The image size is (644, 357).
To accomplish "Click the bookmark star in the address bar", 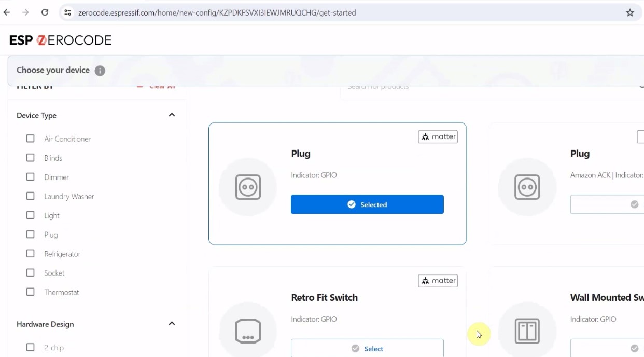I will coord(629,12).
